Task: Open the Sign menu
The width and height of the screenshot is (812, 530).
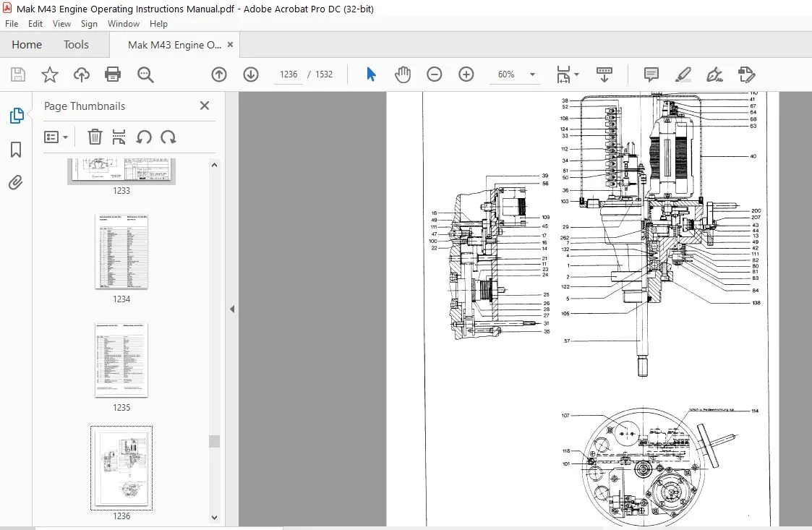Action: 89,24
